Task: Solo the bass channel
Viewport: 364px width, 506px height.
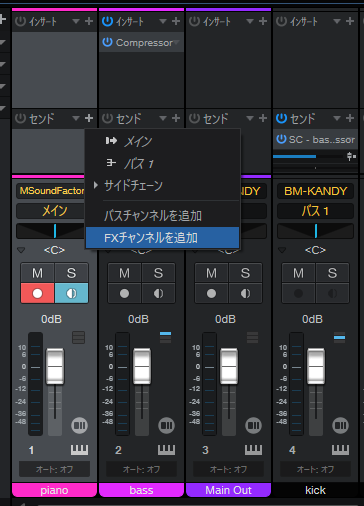Action: coord(158,273)
